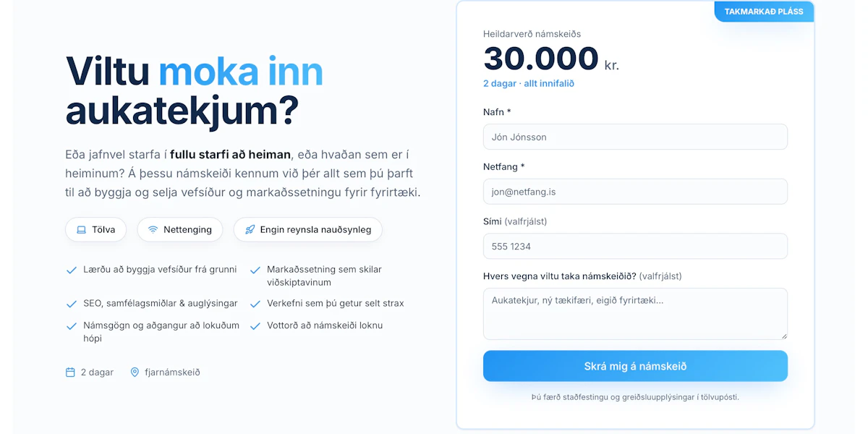Viewport: 868px width, 434px height.
Task: Click the location pin icon by fjarnámskeið
Action: click(x=135, y=373)
